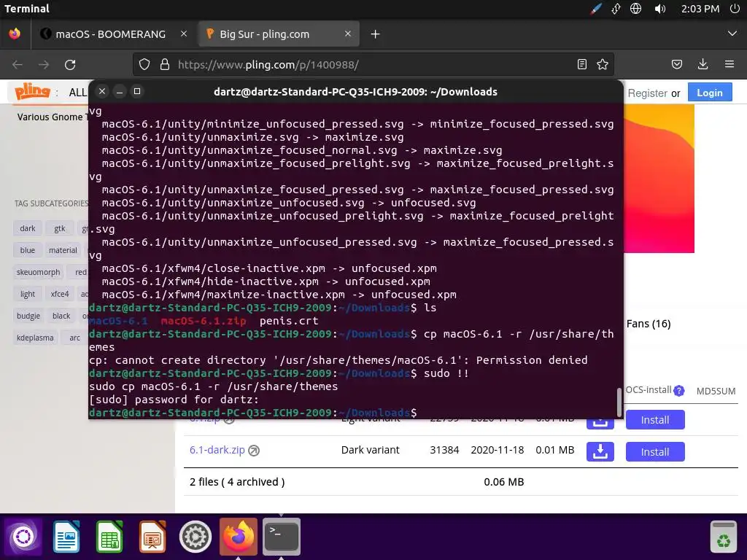This screenshot has height=560, width=747.
Task: Click the color picker tray icon
Action: tap(595, 9)
